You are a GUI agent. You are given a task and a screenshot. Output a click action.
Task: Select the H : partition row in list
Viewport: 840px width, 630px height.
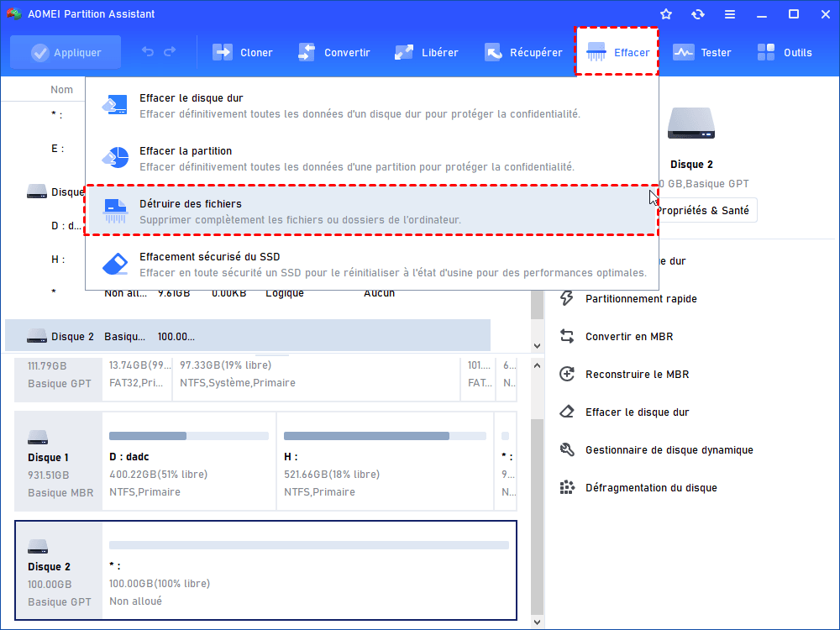coord(58,260)
